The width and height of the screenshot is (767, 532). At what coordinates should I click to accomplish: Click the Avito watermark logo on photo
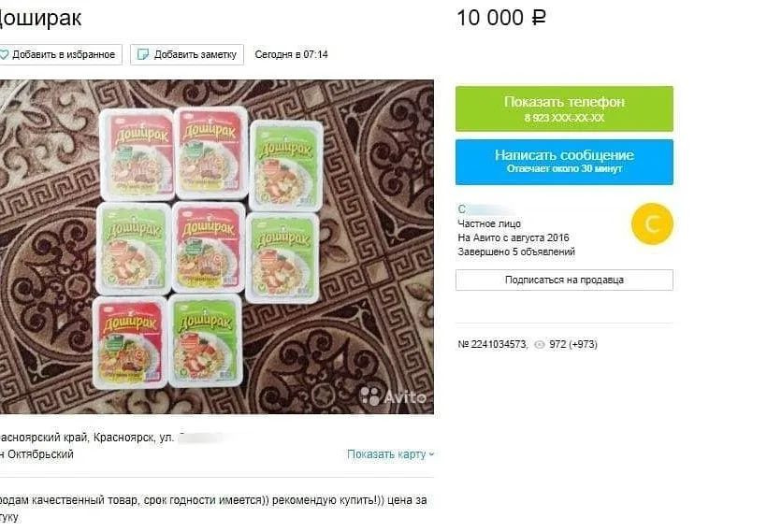393,395
